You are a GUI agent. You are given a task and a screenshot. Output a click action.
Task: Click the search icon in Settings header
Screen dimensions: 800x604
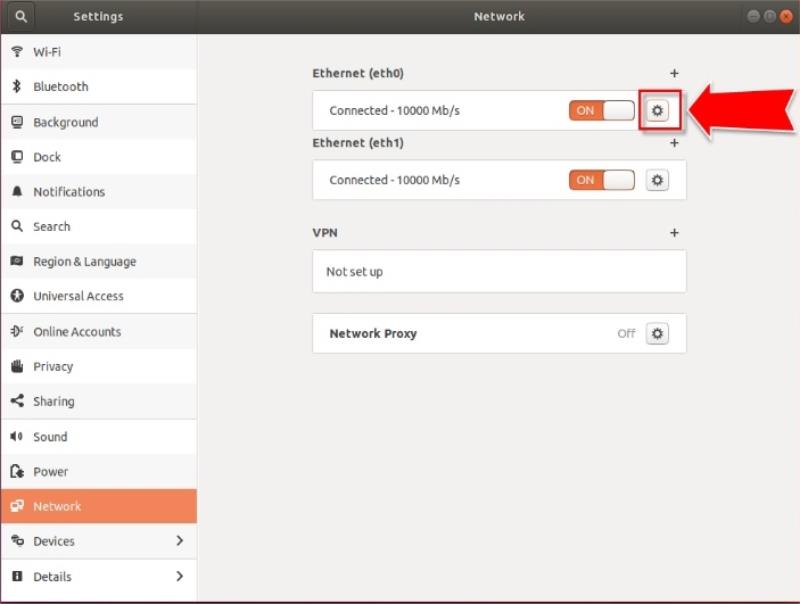[x=20, y=17]
